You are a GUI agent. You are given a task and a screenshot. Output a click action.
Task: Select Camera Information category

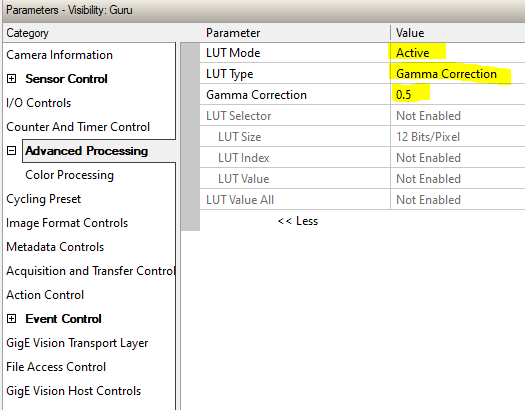tap(60, 55)
